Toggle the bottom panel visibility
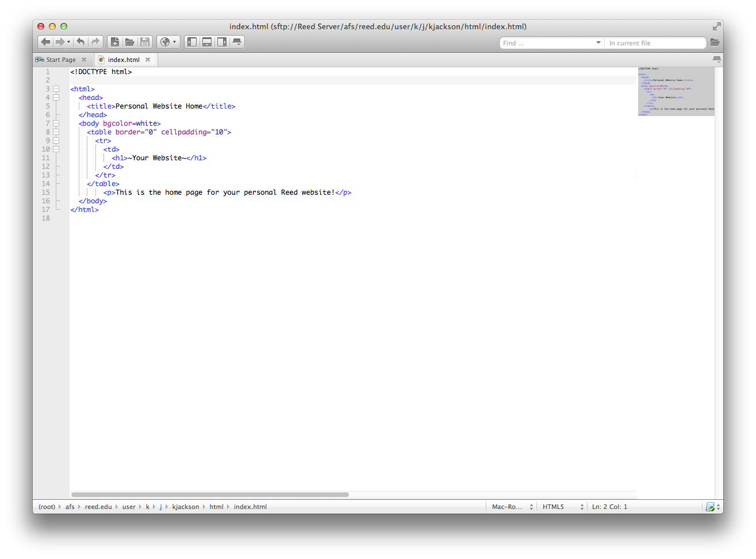Viewport: 756px width, 559px height. tap(207, 41)
